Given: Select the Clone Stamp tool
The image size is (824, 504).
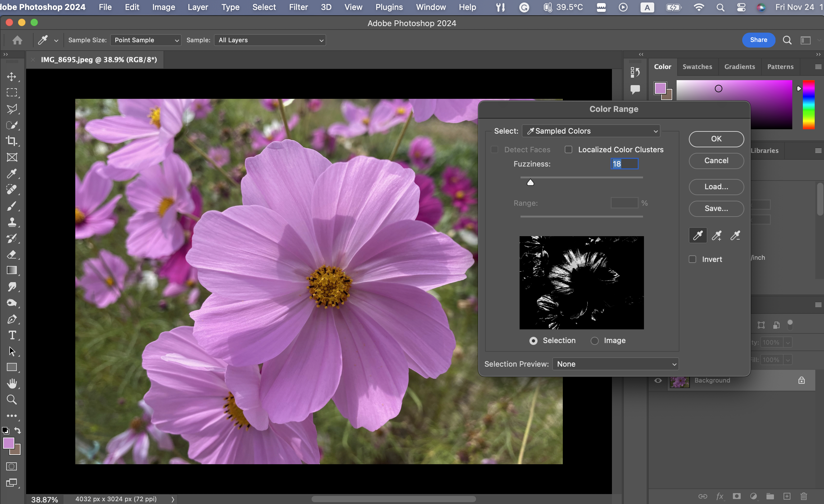Looking at the screenshot, I should (x=12, y=222).
